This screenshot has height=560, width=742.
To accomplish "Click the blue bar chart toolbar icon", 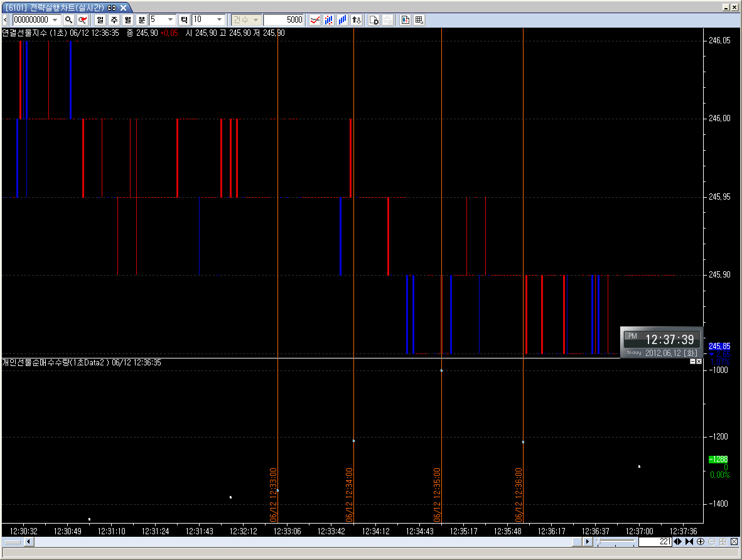I will click(x=342, y=19).
